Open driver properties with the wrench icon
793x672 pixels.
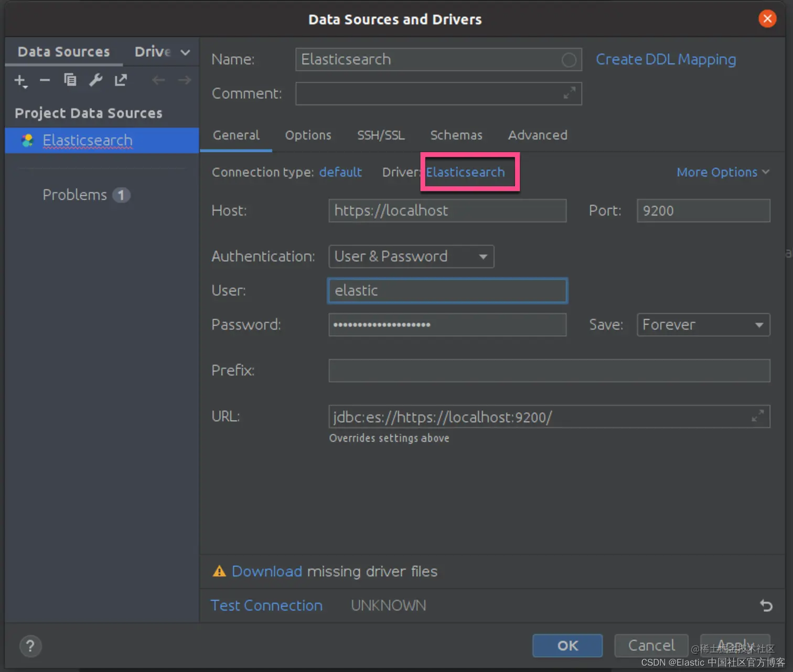[x=95, y=80]
